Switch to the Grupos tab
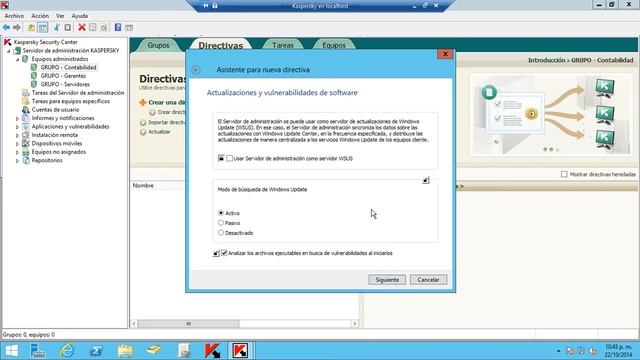 click(158, 45)
